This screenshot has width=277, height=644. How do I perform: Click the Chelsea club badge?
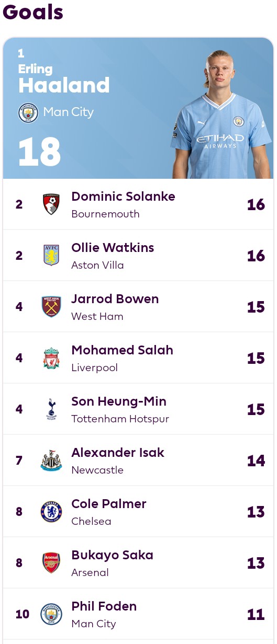[x=51, y=512]
